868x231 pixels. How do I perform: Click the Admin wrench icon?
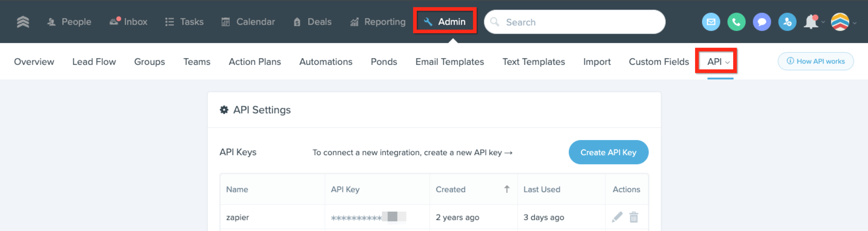[x=428, y=22]
